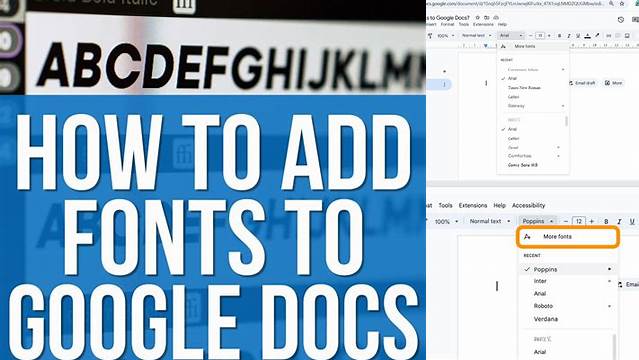Image resolution: width=639 pixels, height=360 pixels.
Task: Toggle Italic in the top screenshot toolbar
Action: pos(569,36)
